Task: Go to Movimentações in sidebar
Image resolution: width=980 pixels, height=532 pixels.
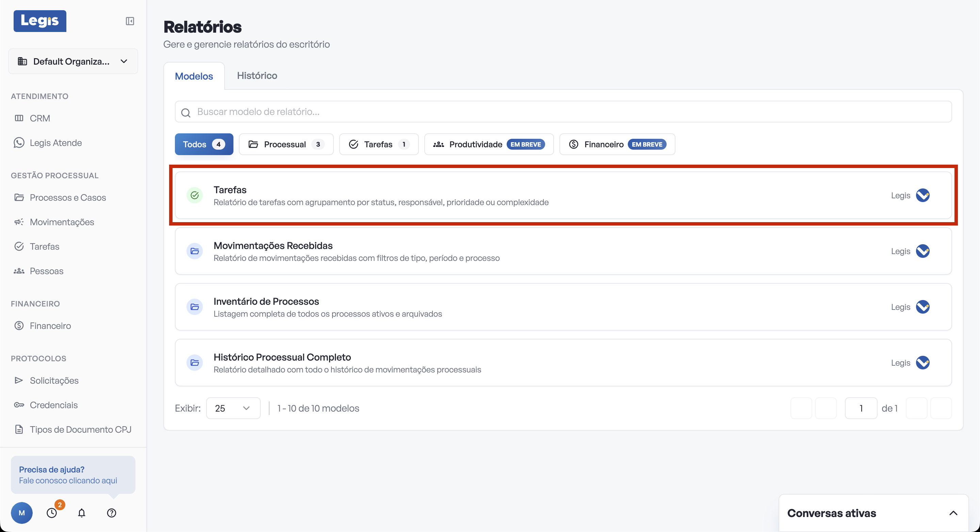Action: [x=62, y=222]
